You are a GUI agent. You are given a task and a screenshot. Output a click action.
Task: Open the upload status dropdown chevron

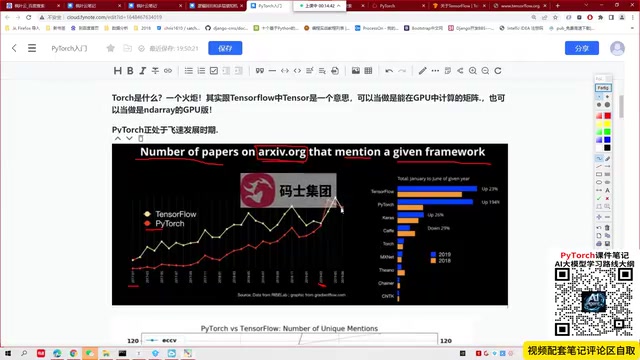pyautogui.click(x=338, y=6)
